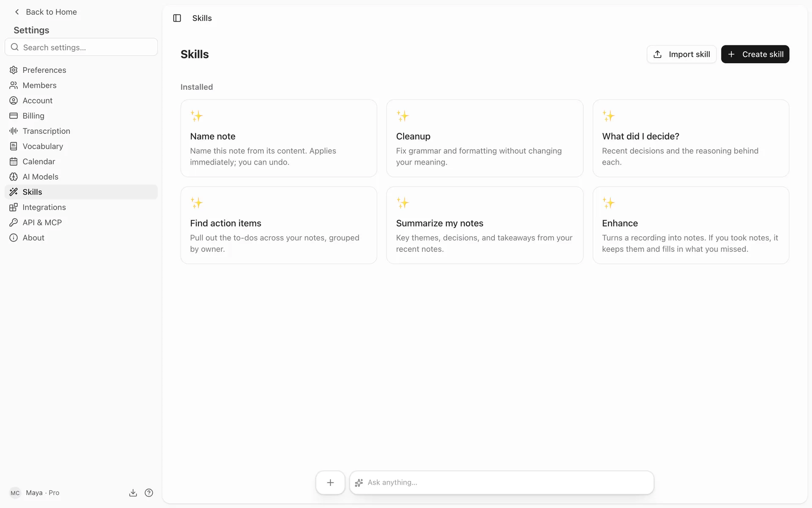Click the Vocabulary book icon
This screenshot has height=508, width=812.
[x=14, y=146]
